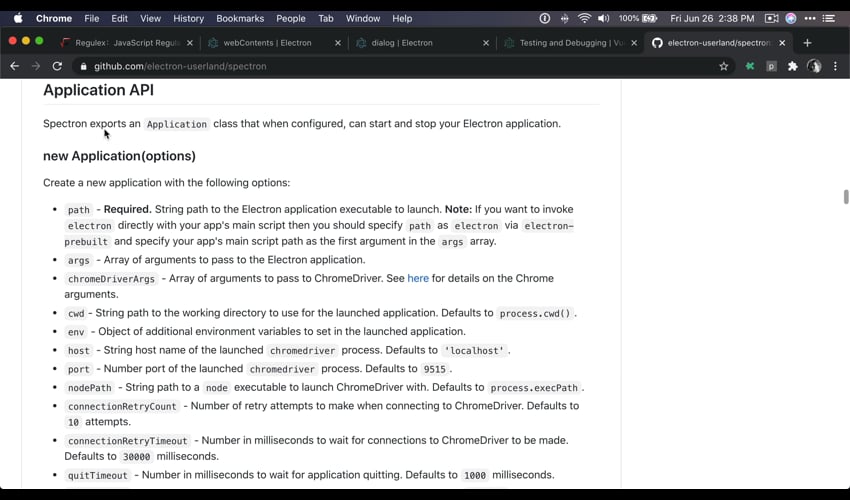This screenshot has width=850, height=500.
Task: Click the 'host' option code label
Action: (79, 350)
